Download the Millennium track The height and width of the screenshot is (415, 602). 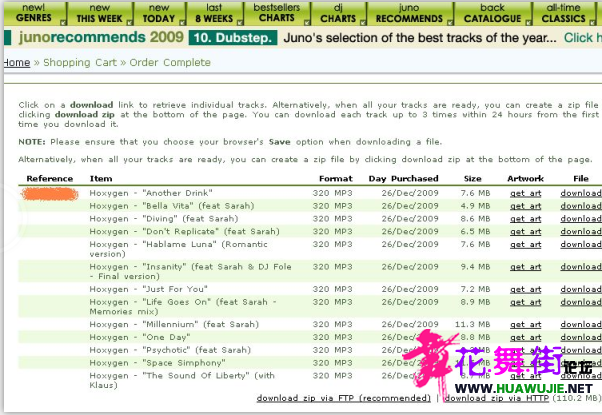point(580,325)
